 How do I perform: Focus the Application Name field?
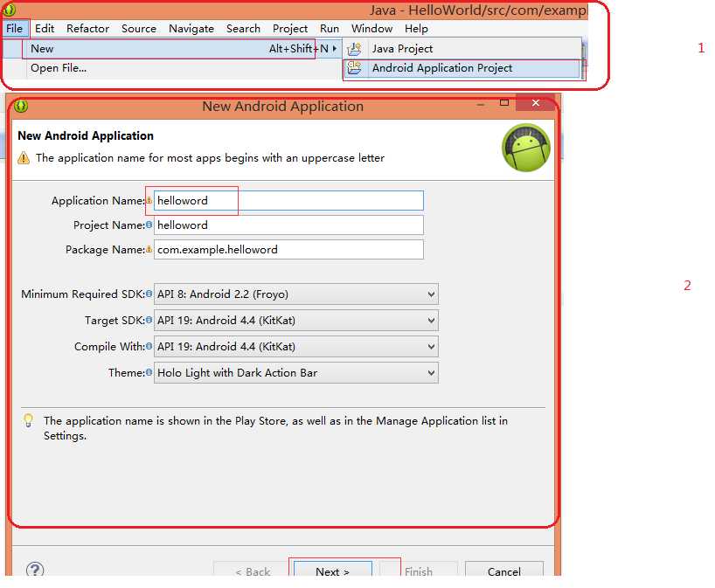tap(288, 201)
